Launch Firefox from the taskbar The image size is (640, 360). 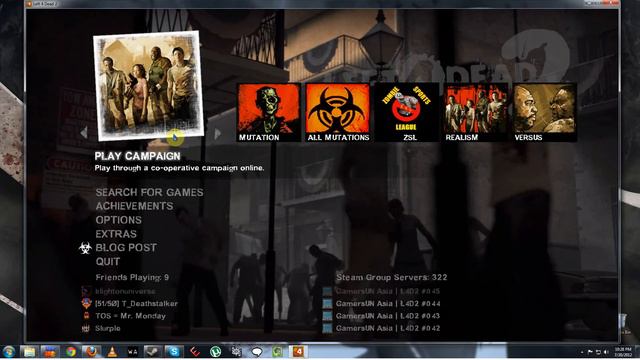[x=91, y=351]
